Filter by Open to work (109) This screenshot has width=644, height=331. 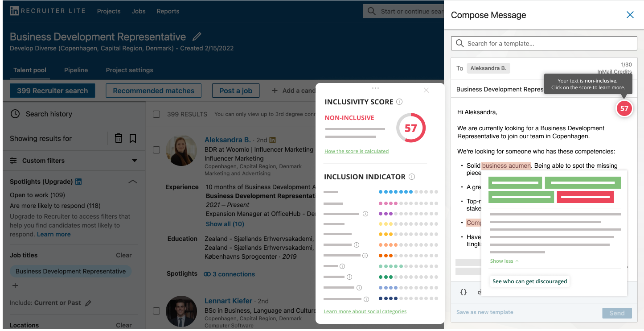(37, 195)
